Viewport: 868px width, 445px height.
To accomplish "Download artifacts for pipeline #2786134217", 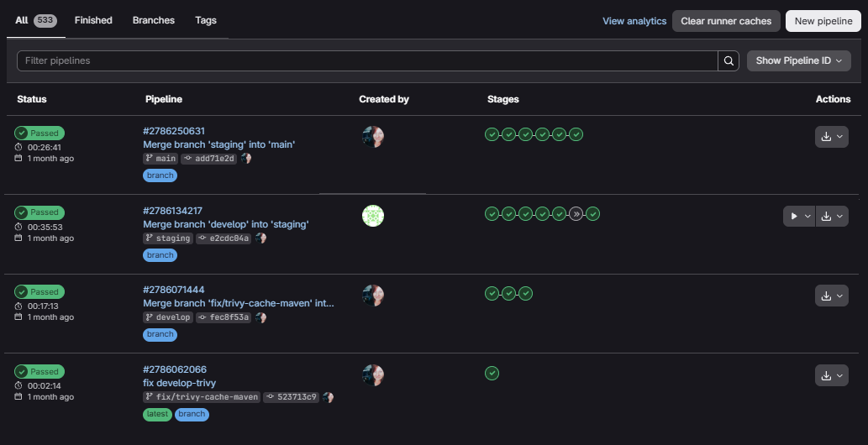I will tap(832, 217).
